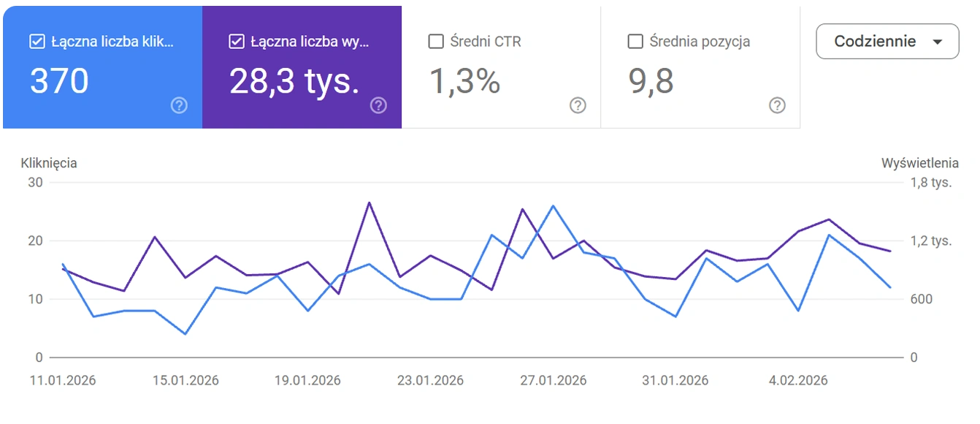The image size is (980, 424).
Task: Select the 28,3 tys. impressions value
Action: click(294, 80)
